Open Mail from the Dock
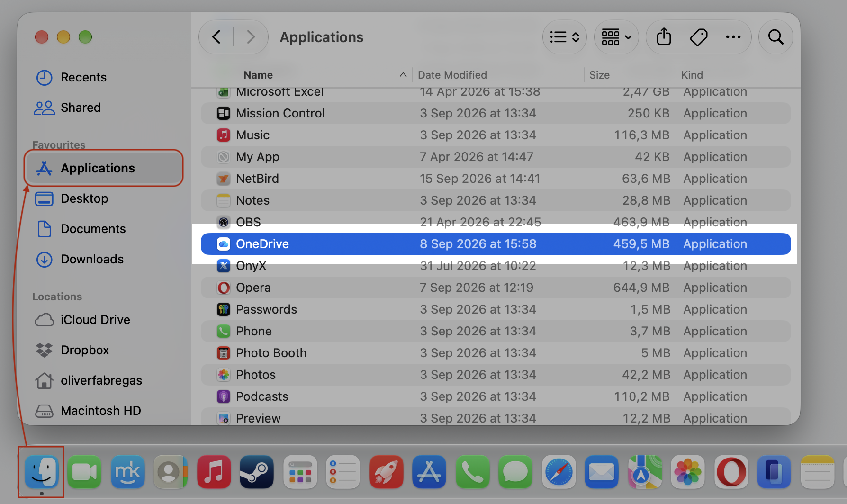 click(602, 472)
